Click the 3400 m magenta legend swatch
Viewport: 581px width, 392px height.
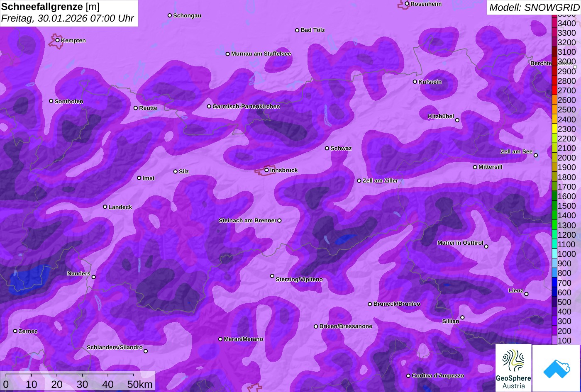click(x=554, y=23)
